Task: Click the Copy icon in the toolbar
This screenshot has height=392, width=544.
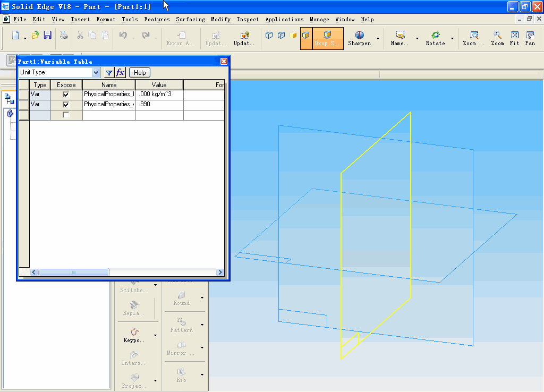Action: click(x=92, y=36)
